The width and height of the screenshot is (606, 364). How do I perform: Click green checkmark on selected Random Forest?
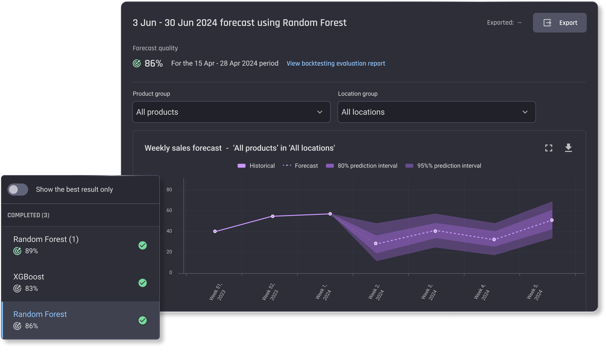[x=143, y=320]
